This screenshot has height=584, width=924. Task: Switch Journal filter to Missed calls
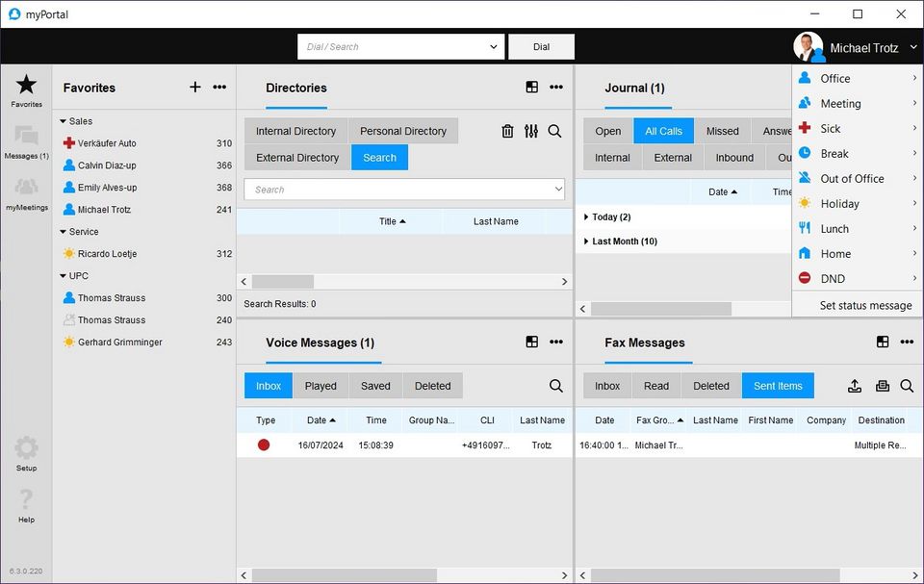click(x=722, y=131)
